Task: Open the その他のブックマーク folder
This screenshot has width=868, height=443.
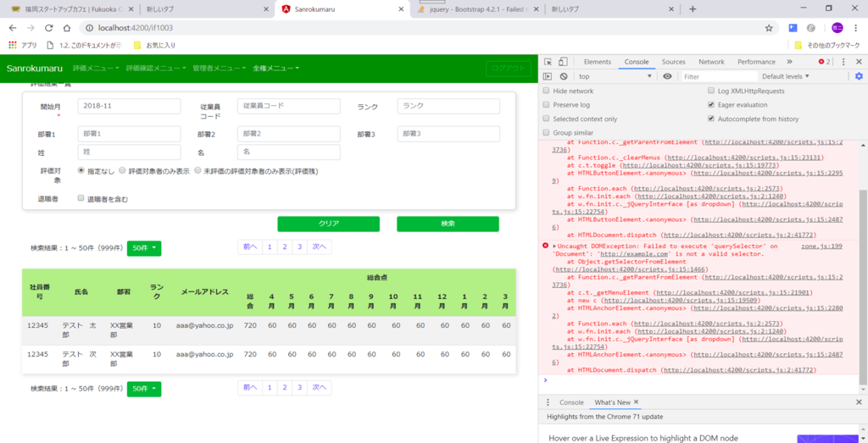Action: (826, 45)
